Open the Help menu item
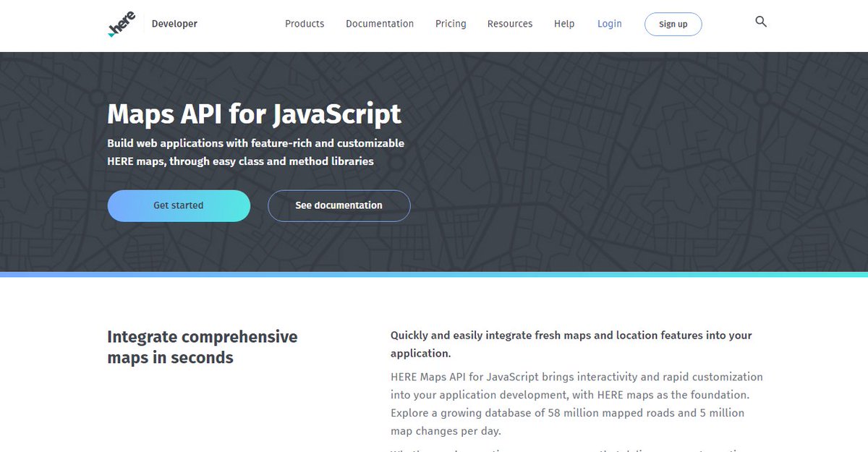Image resolution: width=868 pixels, height=452 pixels. point(564,24)
